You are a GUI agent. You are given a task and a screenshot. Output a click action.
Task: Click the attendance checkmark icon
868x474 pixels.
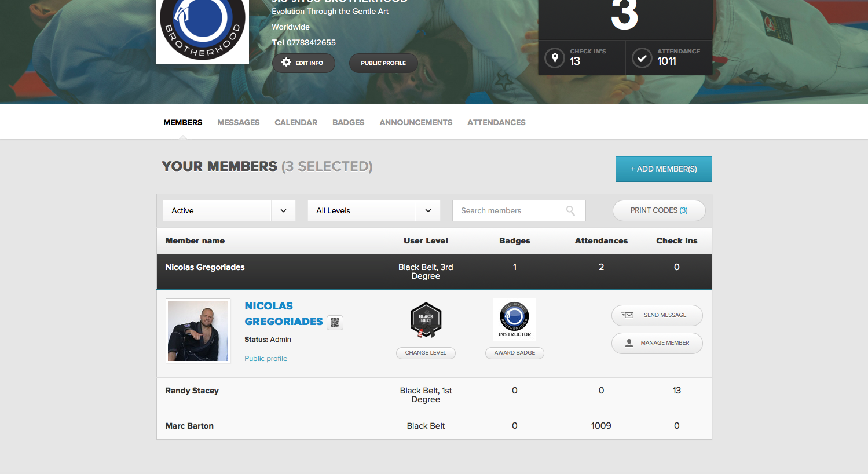[x=642, y=58]
